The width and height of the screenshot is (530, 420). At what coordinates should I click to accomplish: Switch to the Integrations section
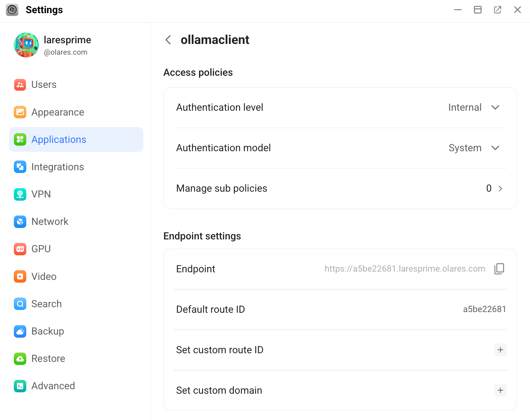click(58, 167)
